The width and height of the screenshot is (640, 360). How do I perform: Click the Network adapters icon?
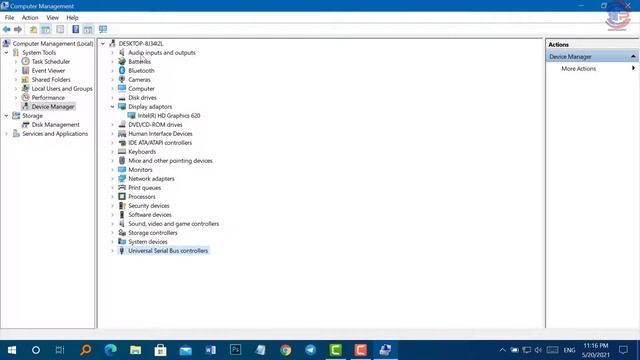click(122, 178)
